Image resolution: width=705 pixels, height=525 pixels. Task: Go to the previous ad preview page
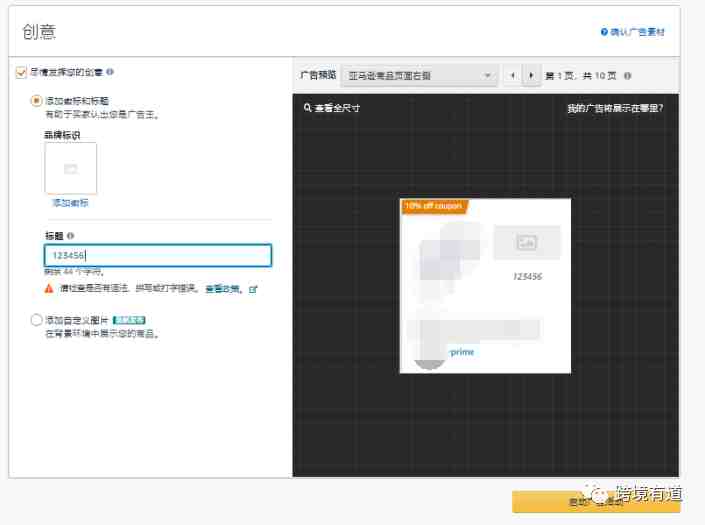[x=513, y=76]
